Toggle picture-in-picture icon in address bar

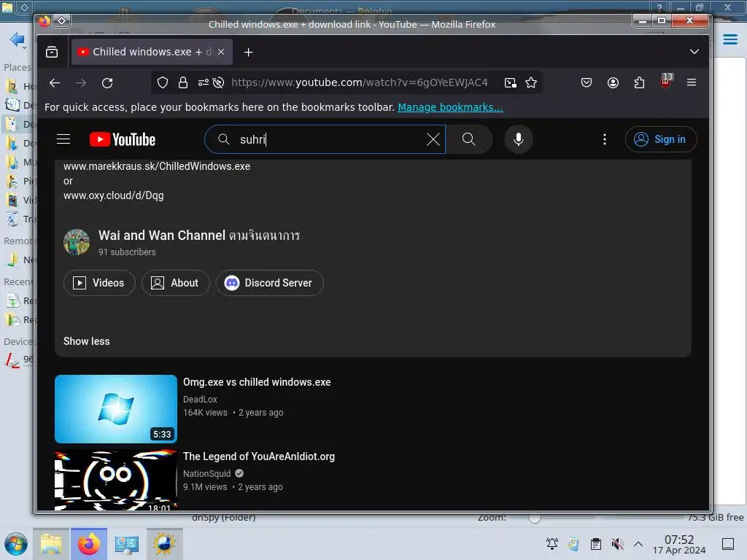tap(510, 83)
